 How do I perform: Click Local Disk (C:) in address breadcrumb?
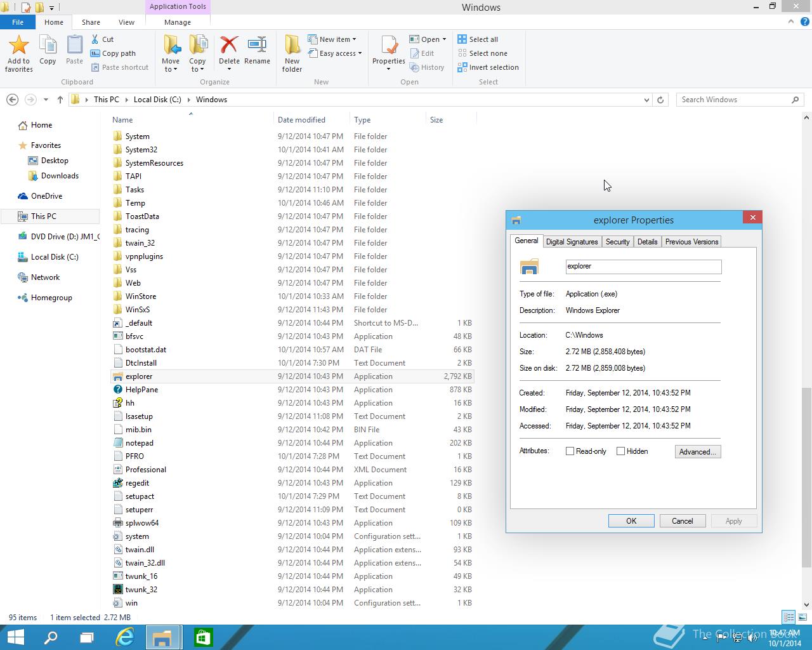tap(157, 100)
